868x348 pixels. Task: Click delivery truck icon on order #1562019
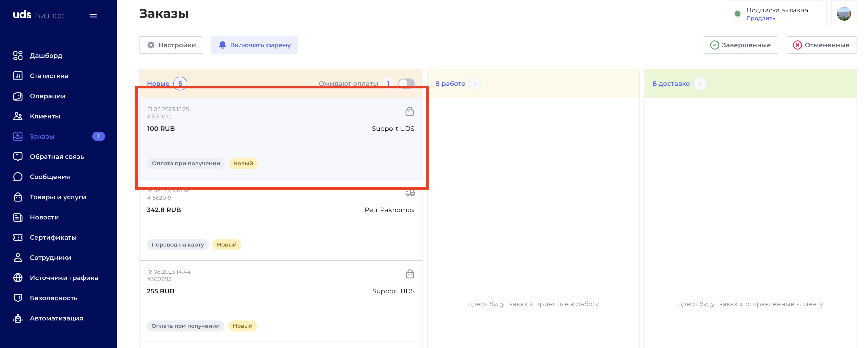pos(410,193)
